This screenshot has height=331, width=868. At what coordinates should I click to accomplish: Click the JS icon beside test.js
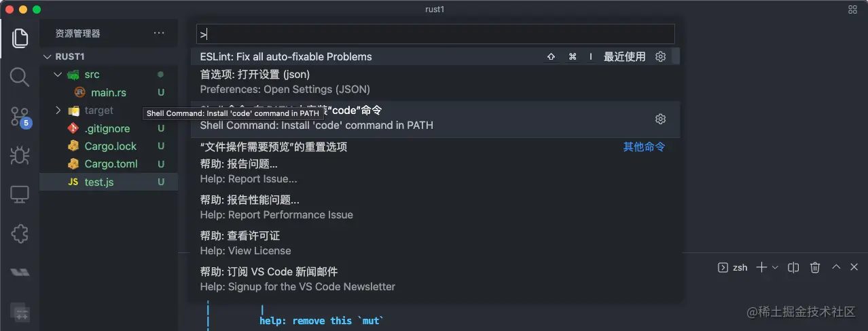(x=73, y=182)
